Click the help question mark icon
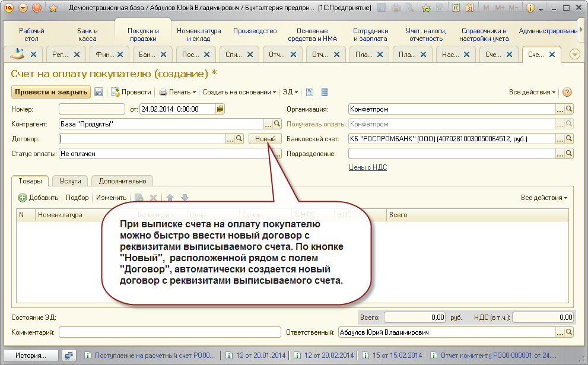Screen dimensions: 588x365 click(567, 92)
